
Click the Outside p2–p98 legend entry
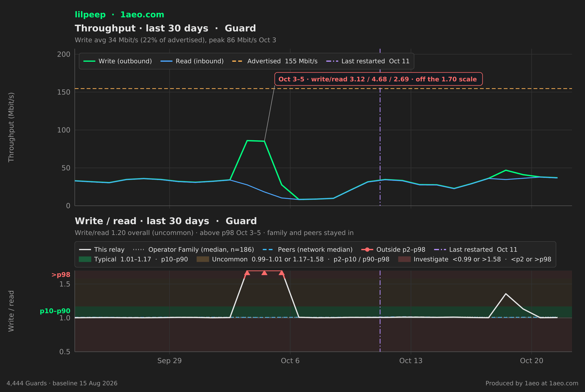click(x=393, y=250)
